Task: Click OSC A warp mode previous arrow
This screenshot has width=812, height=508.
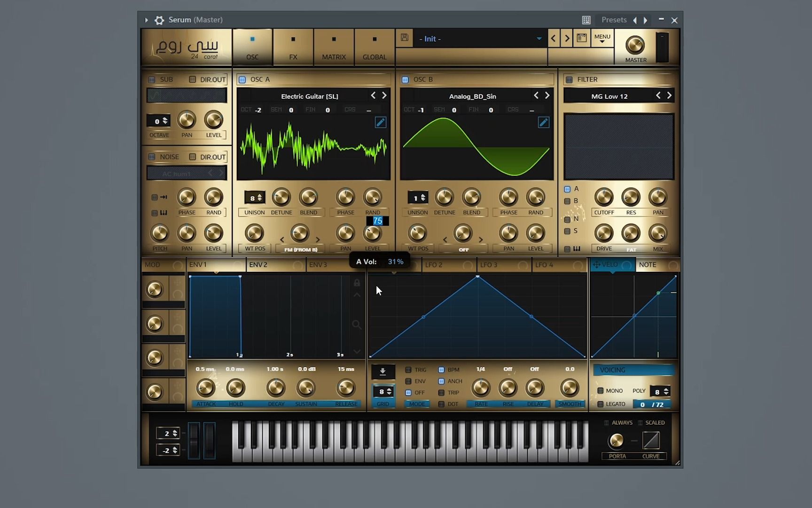Action: 282,240
